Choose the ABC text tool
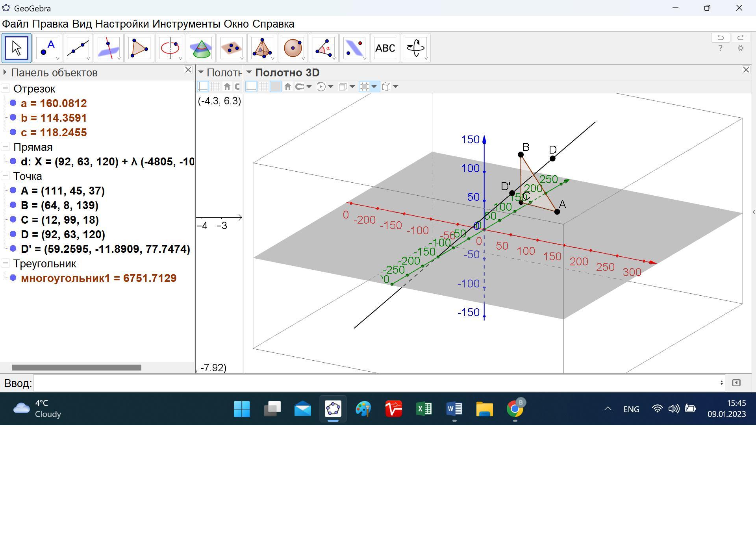This screenshot has height=554, width=756. (385, 48)
